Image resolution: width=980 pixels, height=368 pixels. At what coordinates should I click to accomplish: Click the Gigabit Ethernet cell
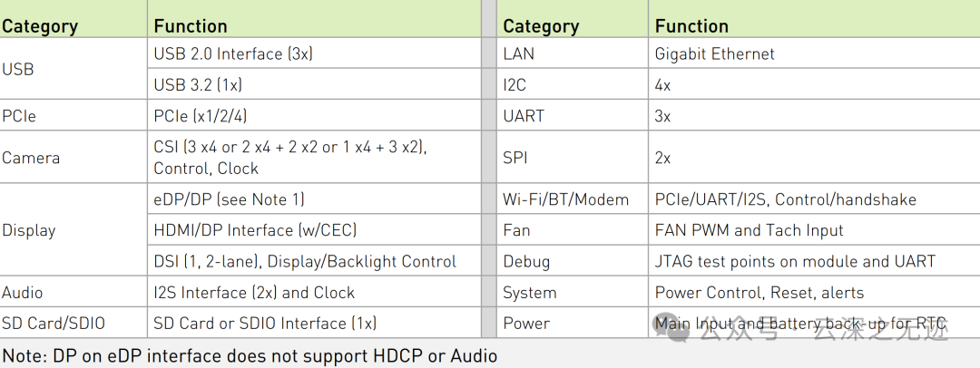[715, 53]
